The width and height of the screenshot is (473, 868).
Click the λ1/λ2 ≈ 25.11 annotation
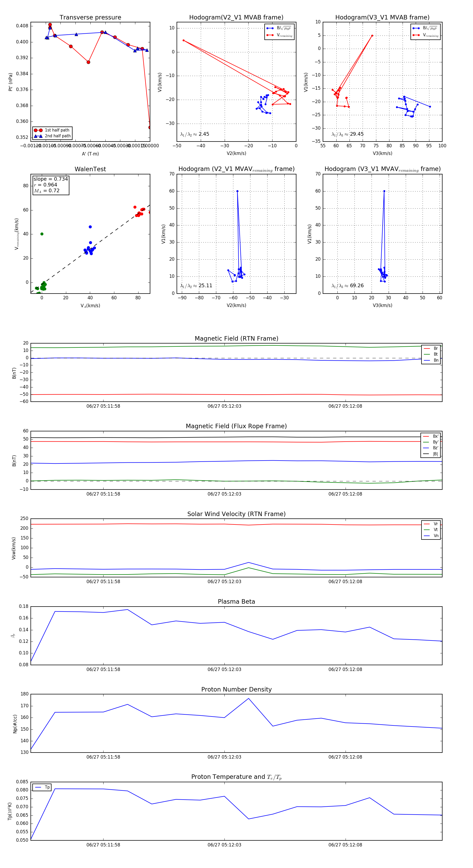pyautogui.click(x=196, y=286)
